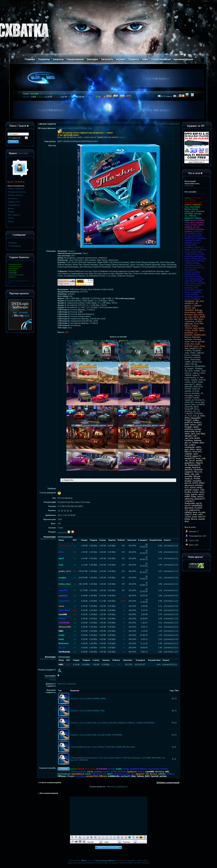Collapse the Раздающие list via Закрыть список
The width and height of the screenshot is (217, 868).
pos(48,539)
